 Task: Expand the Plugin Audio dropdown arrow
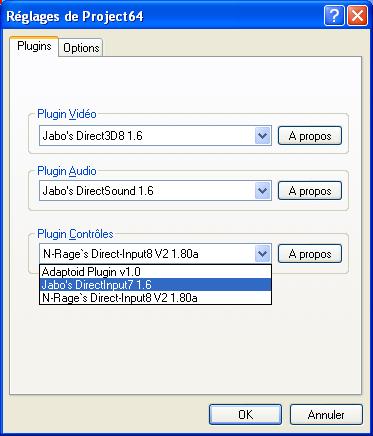(x=262, y=191)
